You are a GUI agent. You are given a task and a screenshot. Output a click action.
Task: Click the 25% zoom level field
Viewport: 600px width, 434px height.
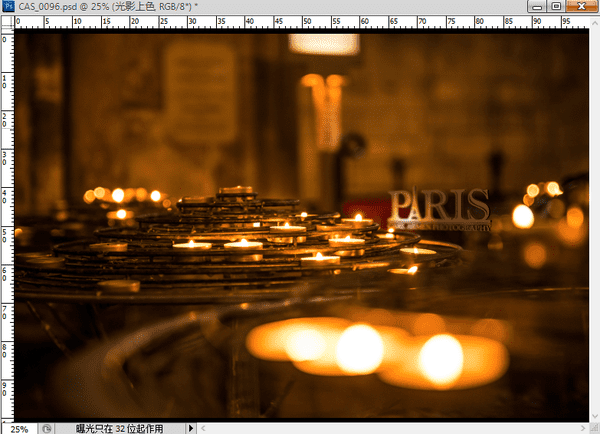20,429
